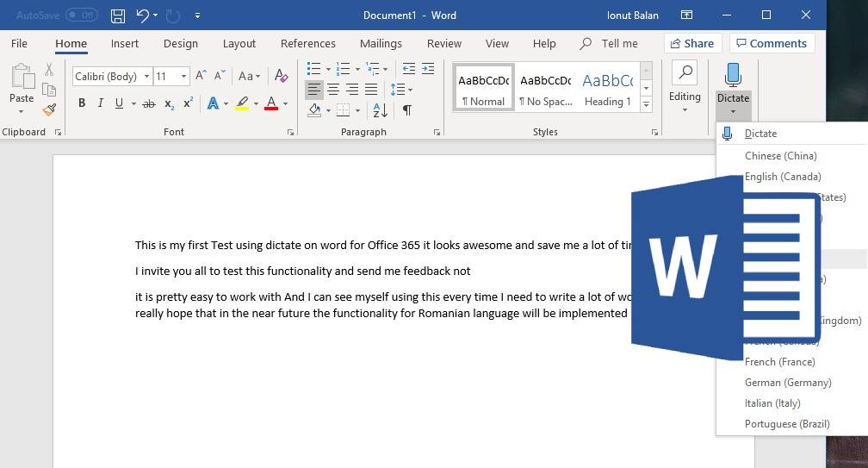
Task: Switch to the Design tab
Action: [x=181, y=44]
